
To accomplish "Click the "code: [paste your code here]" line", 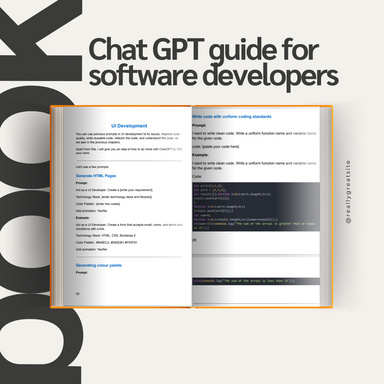I will pos(215,147).
